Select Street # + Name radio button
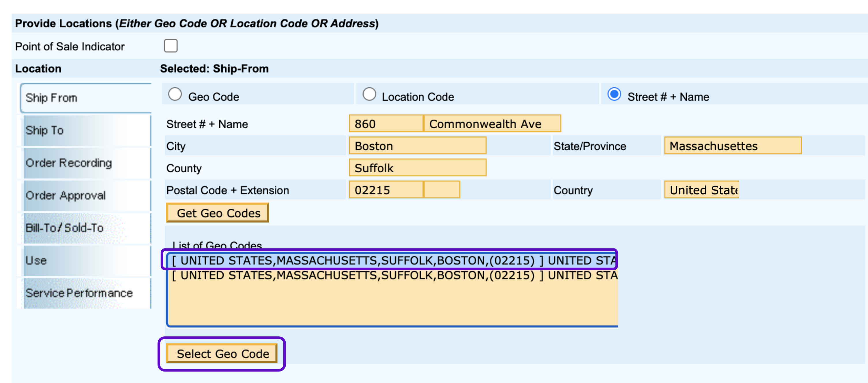Screen dimensions: 868x383 coord(613,94)
